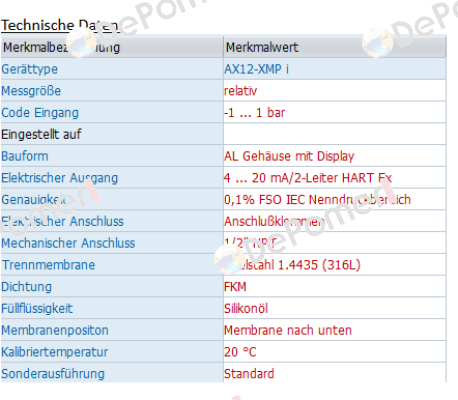Select the FKM Dichtung value
Image resolution: width=458 pixels, height=400 pixels.
click(235, 287)
